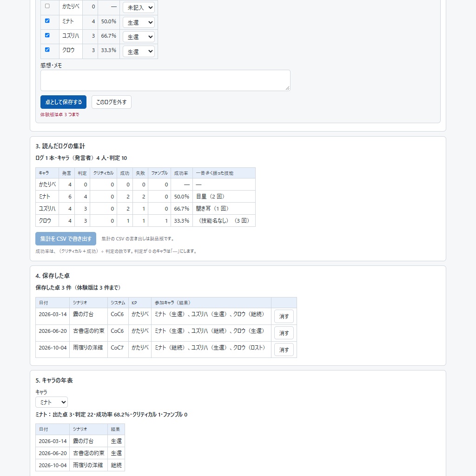The height and width of the screenshot is (476, 476).
Task: Click ミナト's 目星（2 回） skill cell
Action: [x=224, y=197]
